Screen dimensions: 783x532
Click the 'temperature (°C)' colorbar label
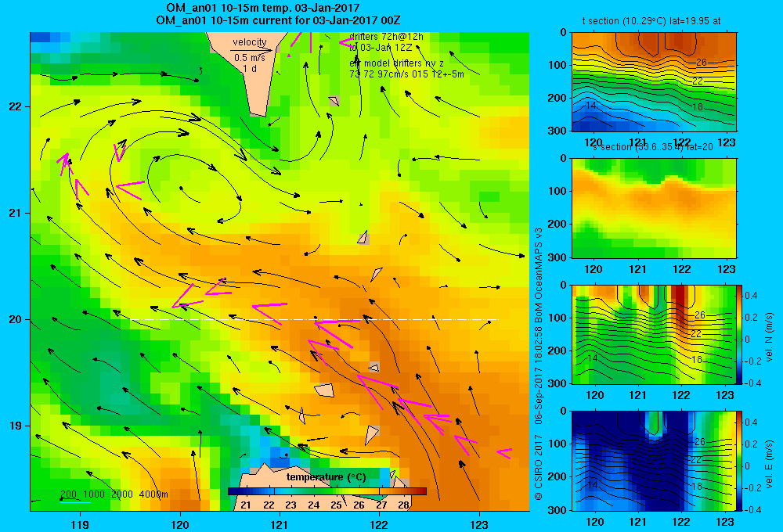[327, 477]
